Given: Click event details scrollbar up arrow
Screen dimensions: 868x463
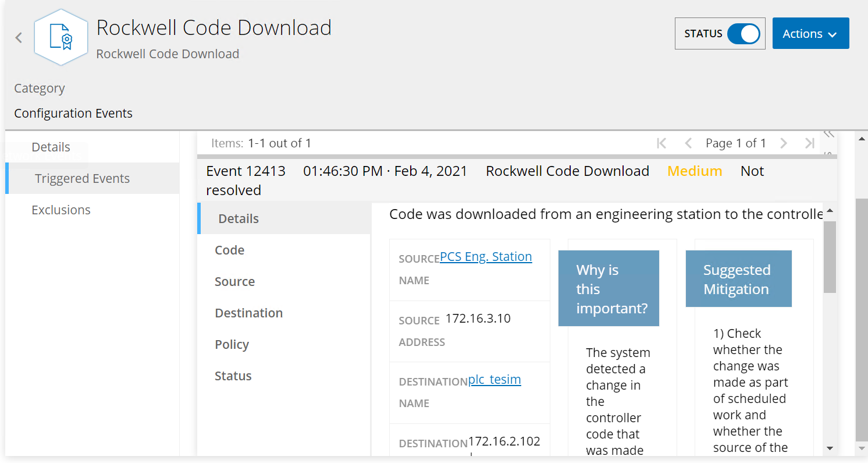Looking at the screenshot, I should tap(830, 210).
